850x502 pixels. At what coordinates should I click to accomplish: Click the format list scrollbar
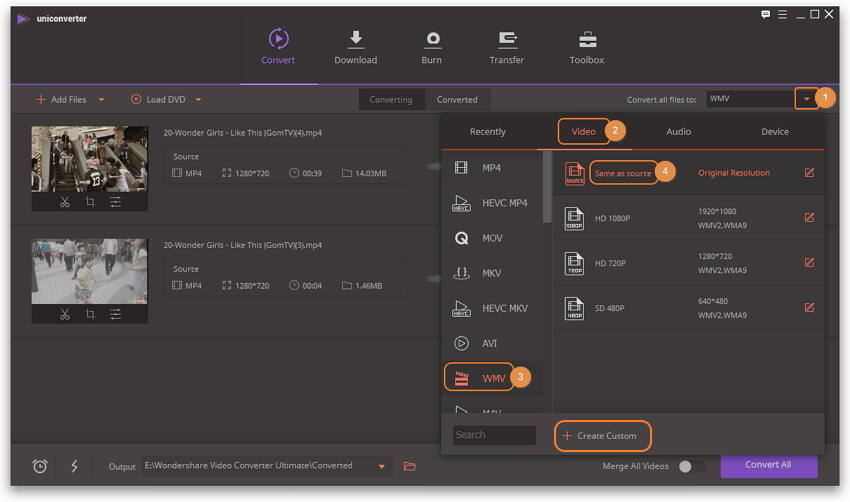coord(547,187)
